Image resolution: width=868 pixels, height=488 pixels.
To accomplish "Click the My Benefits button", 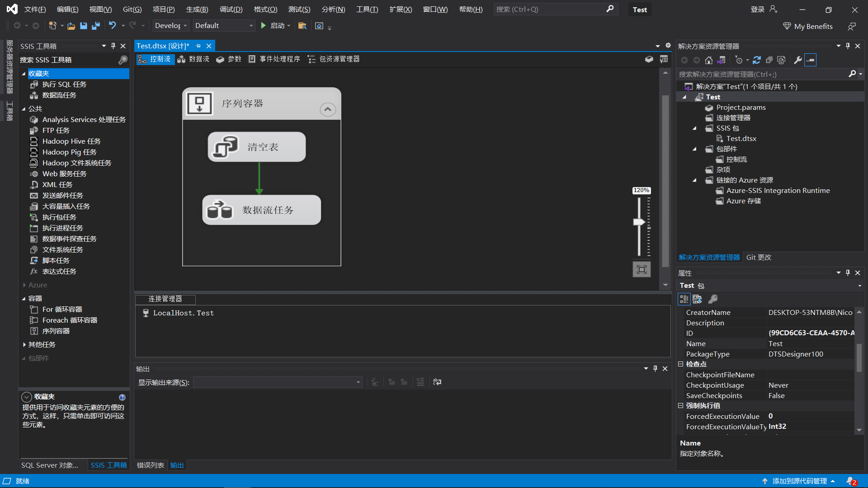I will click(808, 26).
